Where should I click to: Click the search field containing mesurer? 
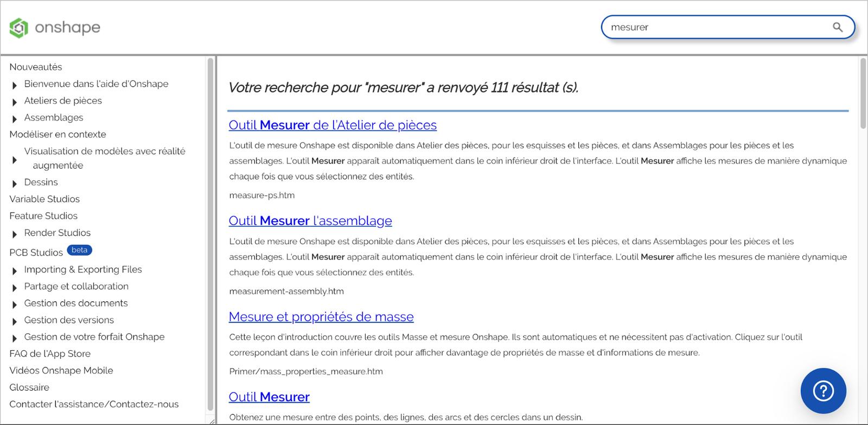point(716,27)
